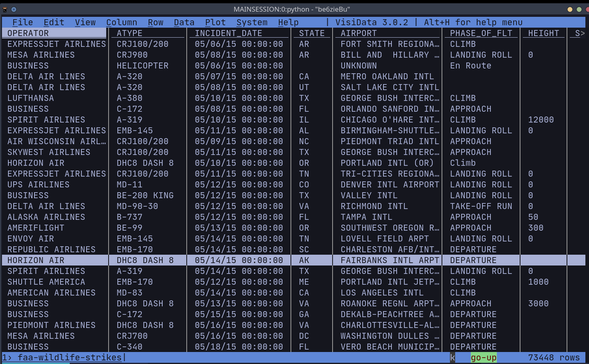Click the METRO OAKLAND INTL cell

tap(387, 76)
